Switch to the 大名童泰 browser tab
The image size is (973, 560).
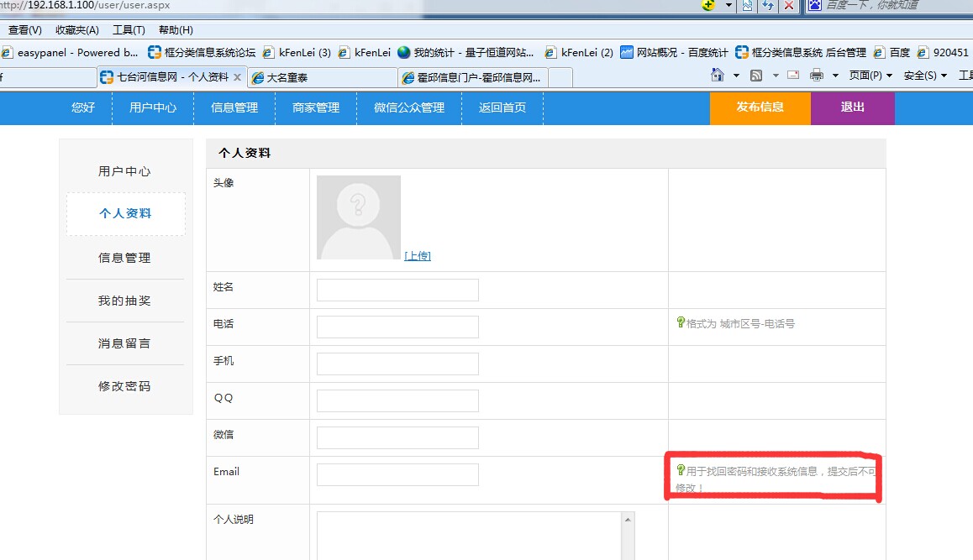[323, 77]
